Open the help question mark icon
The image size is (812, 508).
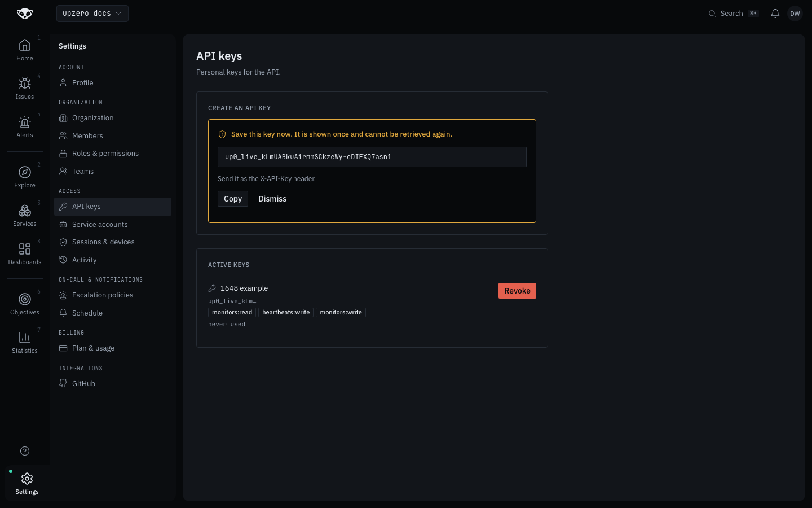(25, 451)
